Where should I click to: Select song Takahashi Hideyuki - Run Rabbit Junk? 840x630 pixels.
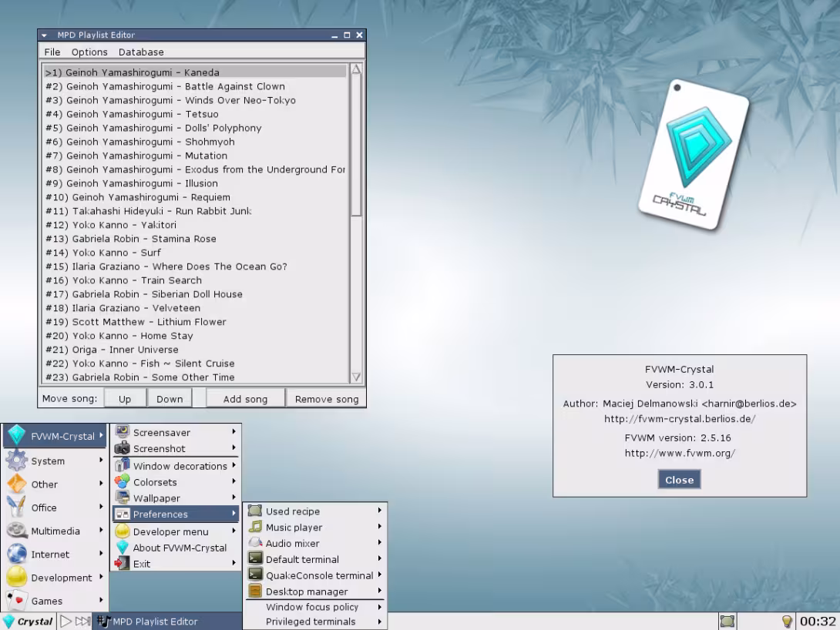(x=196, y=211)
